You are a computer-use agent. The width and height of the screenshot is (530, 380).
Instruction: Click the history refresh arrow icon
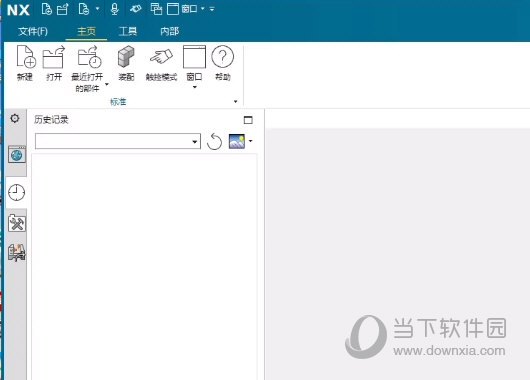[214, 141]
